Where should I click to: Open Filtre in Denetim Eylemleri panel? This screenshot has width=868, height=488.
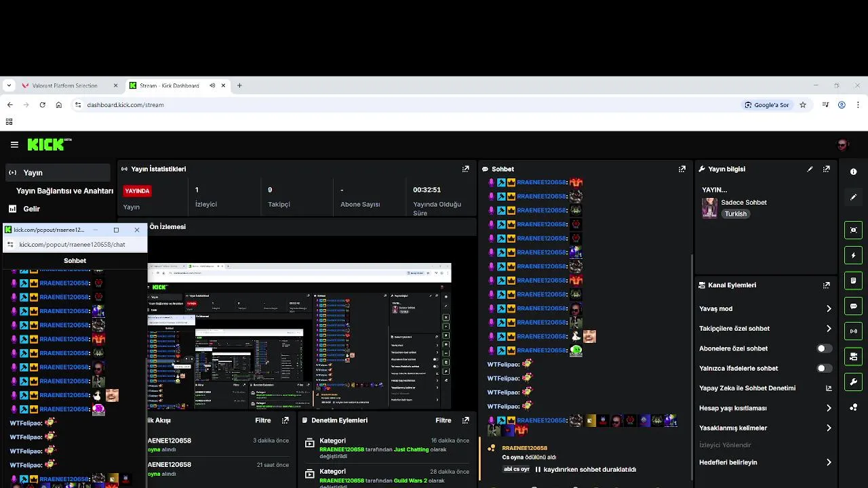click(443, 420)
